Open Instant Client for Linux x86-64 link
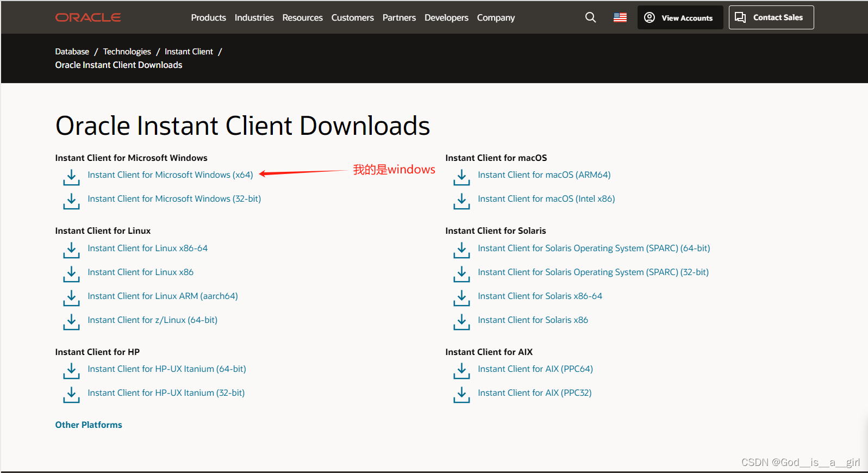This screenshot has width=868, height=473. (x=147, y=248)
